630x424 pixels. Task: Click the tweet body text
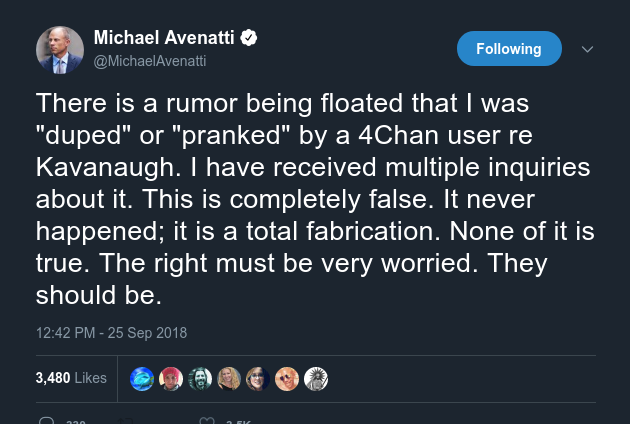(315, 199)
